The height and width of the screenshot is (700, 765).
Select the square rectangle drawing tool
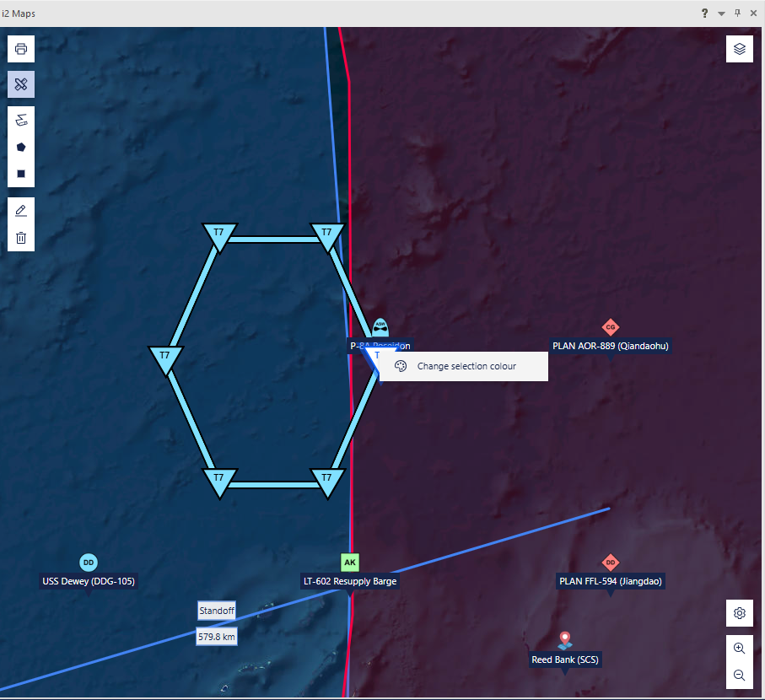click(21, 174)
